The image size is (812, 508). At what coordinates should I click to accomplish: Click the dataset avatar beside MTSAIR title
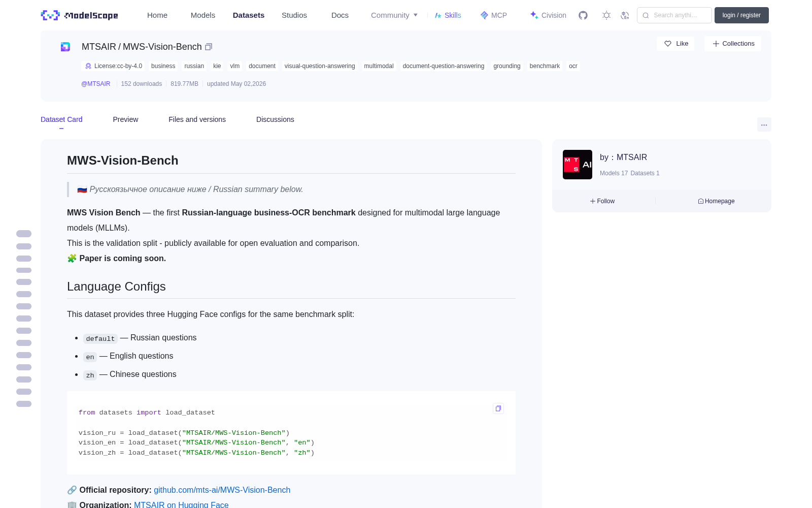(65, 47)
